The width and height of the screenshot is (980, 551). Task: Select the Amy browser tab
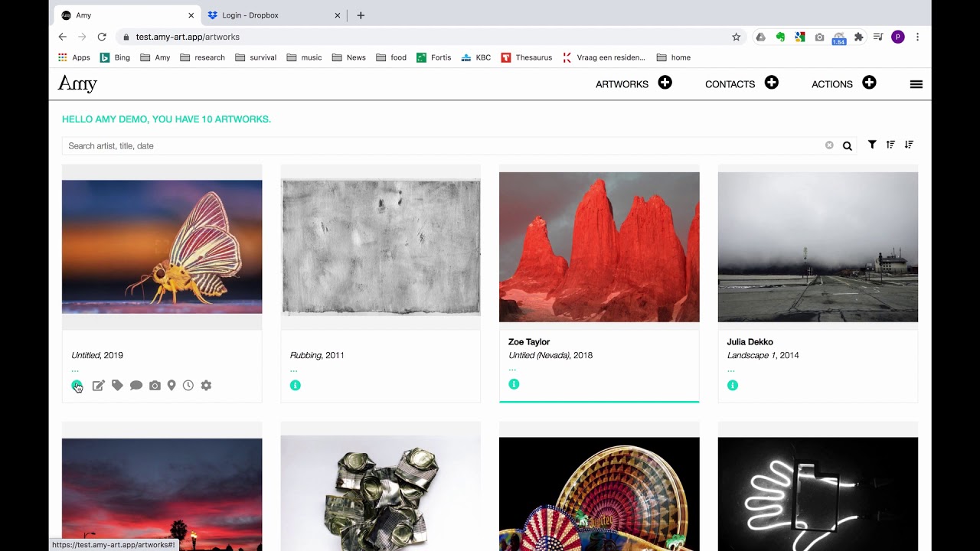tap(128, 15)
